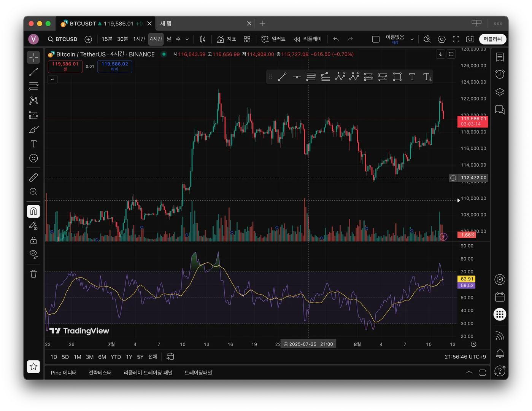Open the broadcast streams icon in right sidebar
Viewport: 532px width, 411px height.
500,336
